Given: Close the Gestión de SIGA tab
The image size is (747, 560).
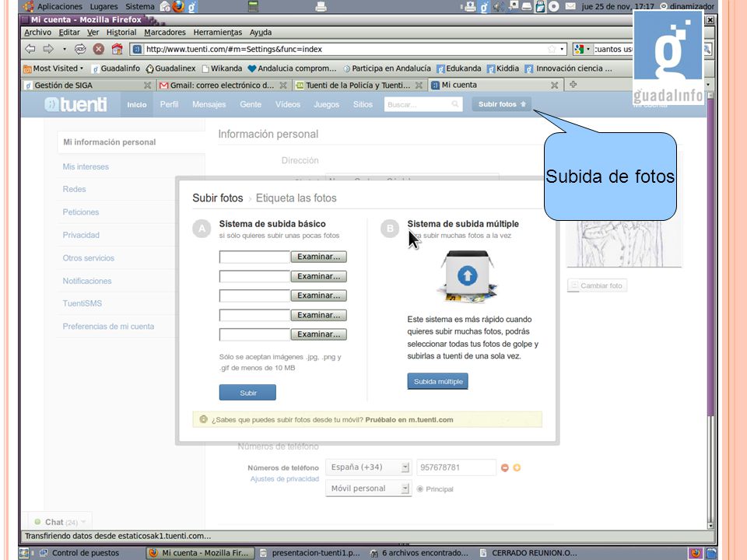Looking at the screenshot, I should point(148,86).
